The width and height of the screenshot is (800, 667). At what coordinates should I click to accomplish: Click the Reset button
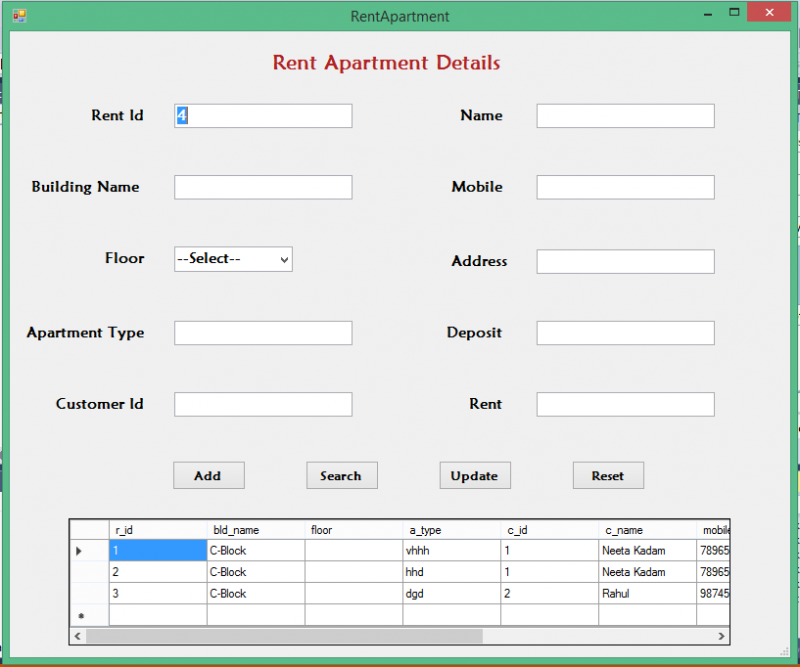pos(608,476)
